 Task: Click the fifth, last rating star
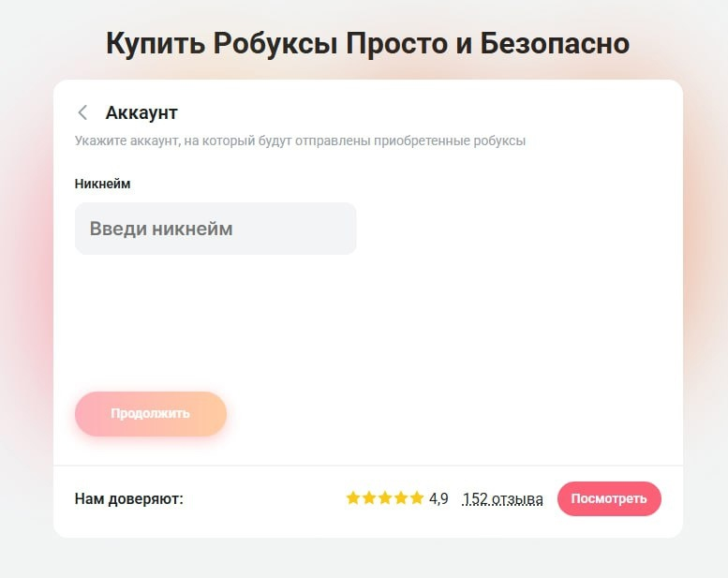pos(417,498)
